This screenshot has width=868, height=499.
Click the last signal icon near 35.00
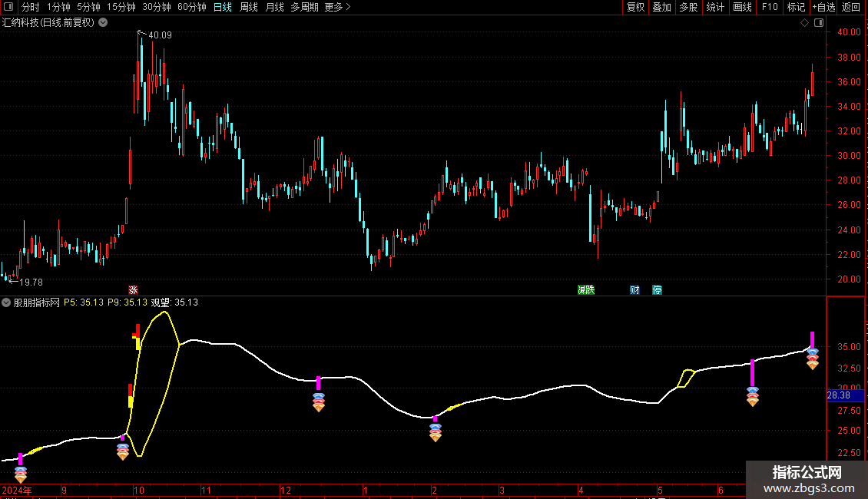pos(812,359)
